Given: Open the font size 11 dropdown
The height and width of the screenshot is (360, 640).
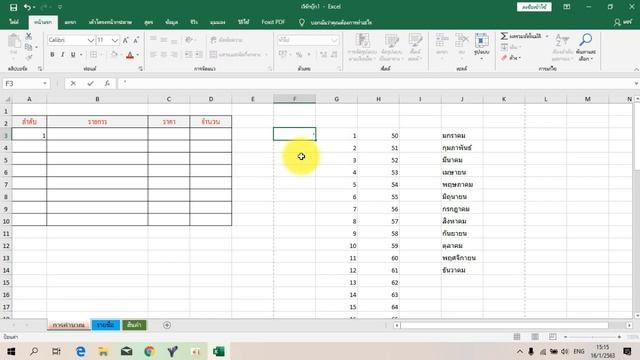Looking at the screenshot, I should tap(115, 40).
